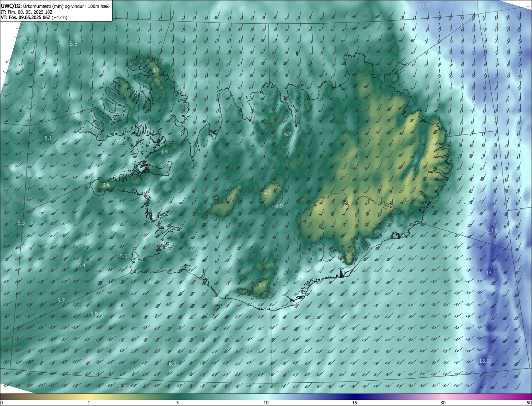
Task: Click the color scale tick label 5
Action: [x=177, y=403]
